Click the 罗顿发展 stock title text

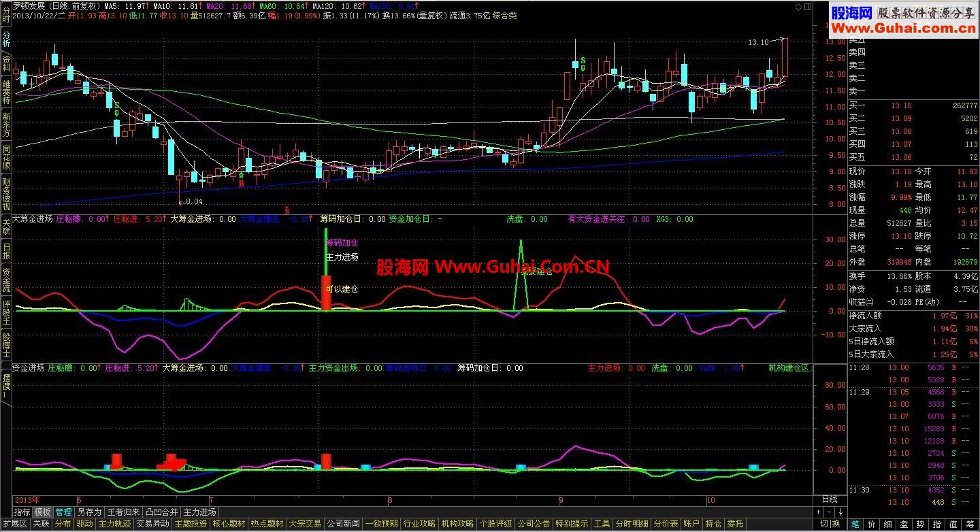pos(29,5)
